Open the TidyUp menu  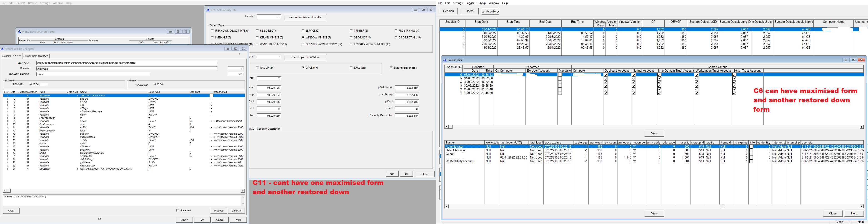(481, 3)
